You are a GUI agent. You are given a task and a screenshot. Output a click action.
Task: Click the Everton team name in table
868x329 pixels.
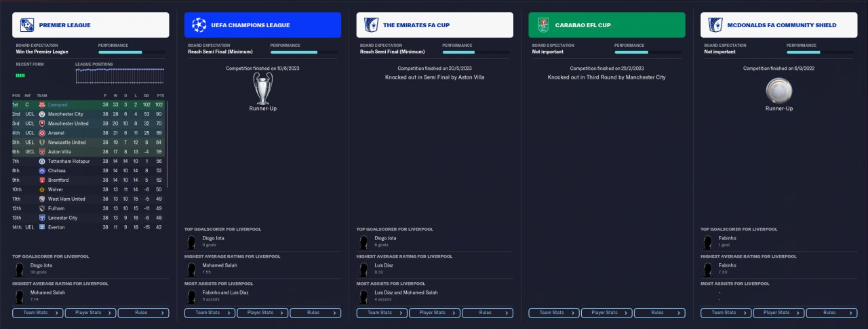tap(56, 227)
